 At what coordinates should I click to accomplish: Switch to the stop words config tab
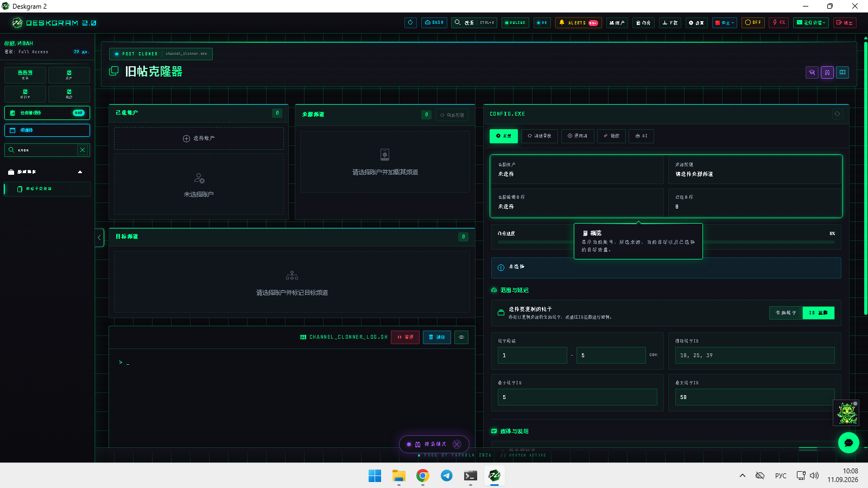coord(578,136)
